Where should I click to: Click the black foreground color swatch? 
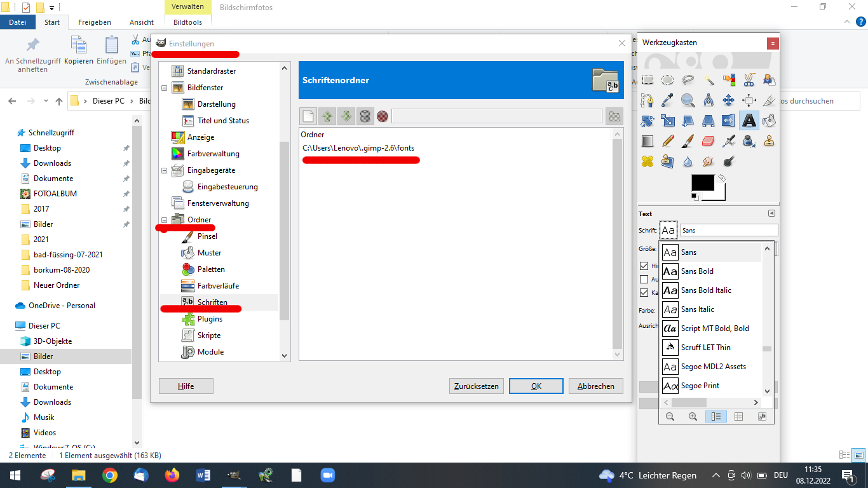(x=702, y=183)
